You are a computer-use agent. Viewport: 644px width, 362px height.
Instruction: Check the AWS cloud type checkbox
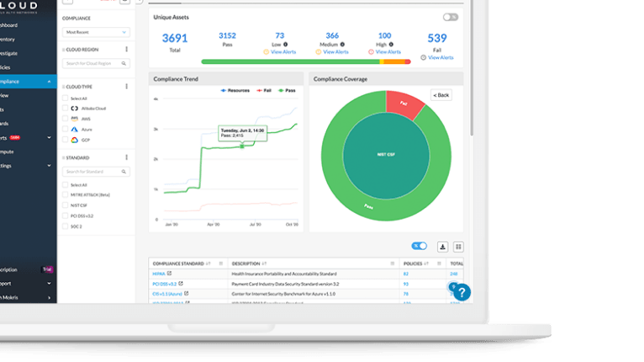pos(66,119)
